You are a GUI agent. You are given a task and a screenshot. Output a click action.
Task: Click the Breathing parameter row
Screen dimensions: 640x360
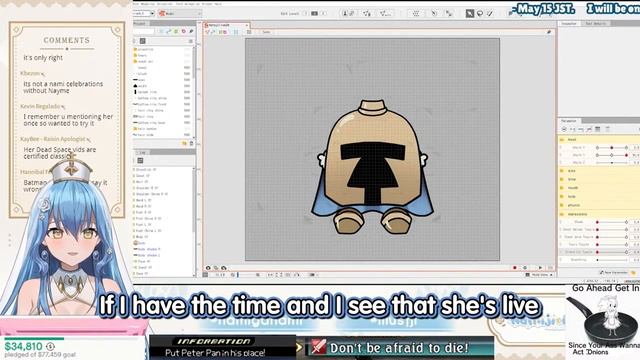599,260
